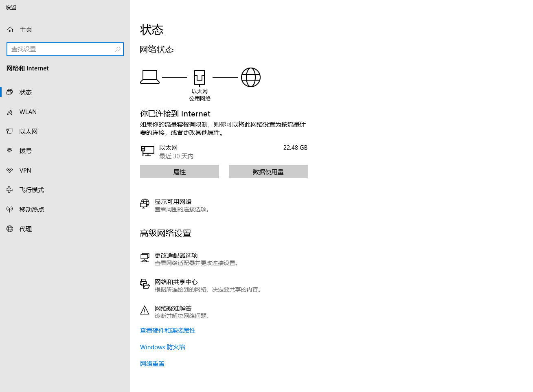Click Show available networks (显示可用网络)
The image size is (533, 392).
tap(173, 202)
